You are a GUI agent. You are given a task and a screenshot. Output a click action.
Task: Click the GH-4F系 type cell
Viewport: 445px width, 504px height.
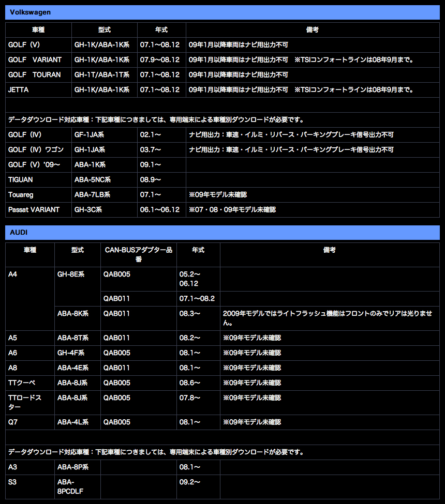click(x=78, y=353)
